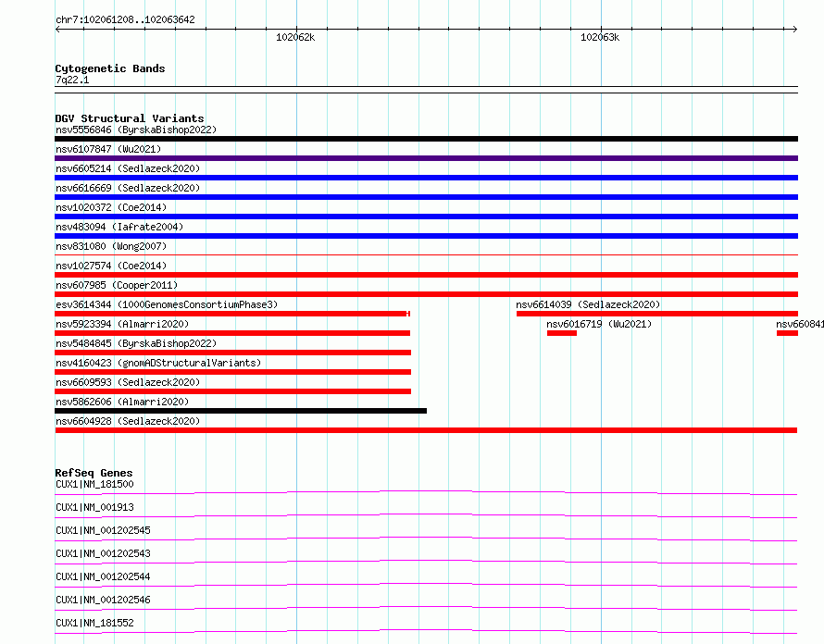Click the 7q22.1 band label
The height and width of the screenshot is (644, 824).
click(72, 80)
